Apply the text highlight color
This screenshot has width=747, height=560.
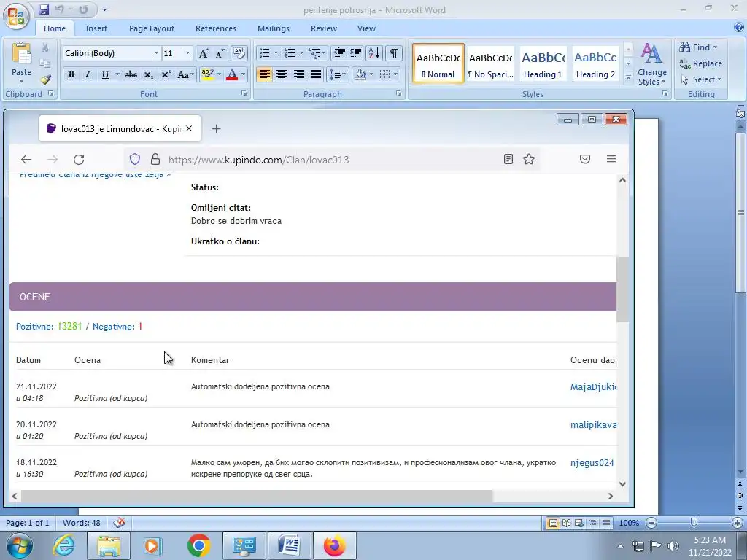click(x=207, y=74)
